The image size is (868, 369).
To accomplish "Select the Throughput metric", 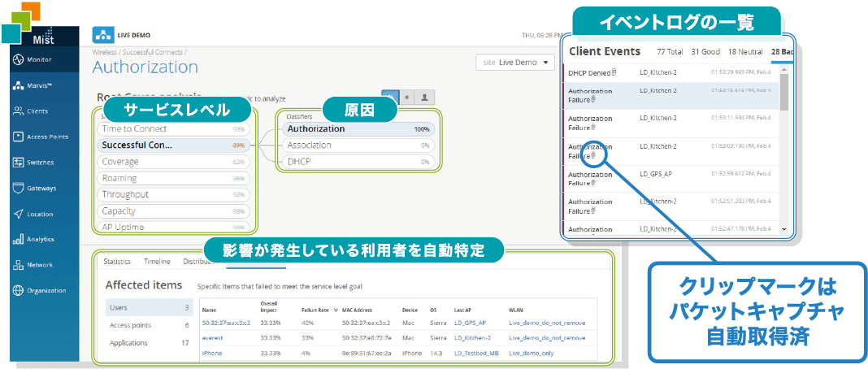I will coord(173,195).
